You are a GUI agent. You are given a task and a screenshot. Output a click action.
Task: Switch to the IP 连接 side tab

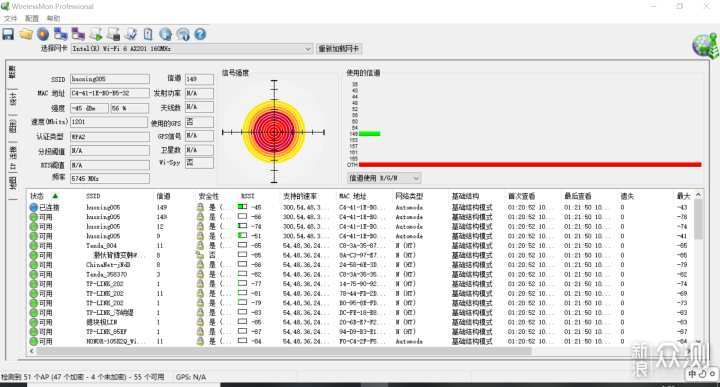point(12,158)
